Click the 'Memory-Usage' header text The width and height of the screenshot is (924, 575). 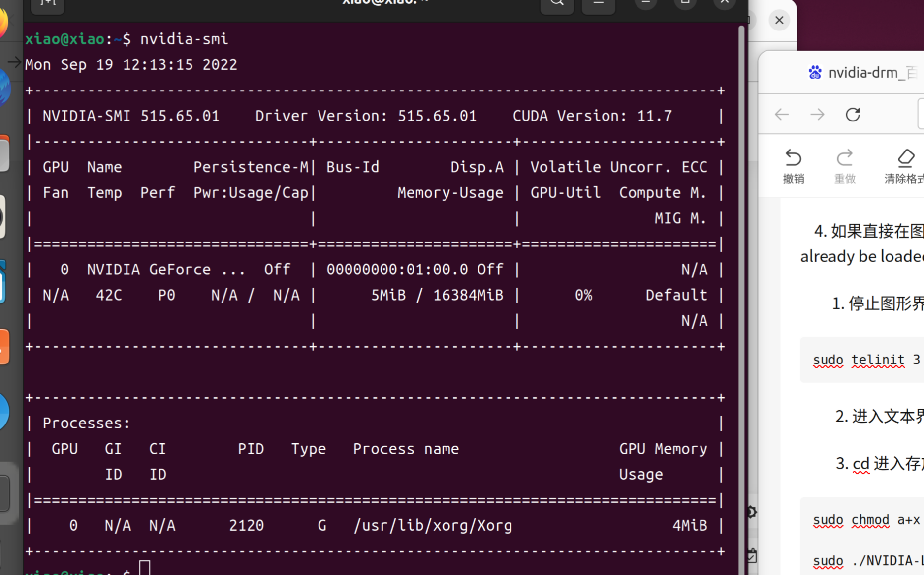click(x=450, y=192)
